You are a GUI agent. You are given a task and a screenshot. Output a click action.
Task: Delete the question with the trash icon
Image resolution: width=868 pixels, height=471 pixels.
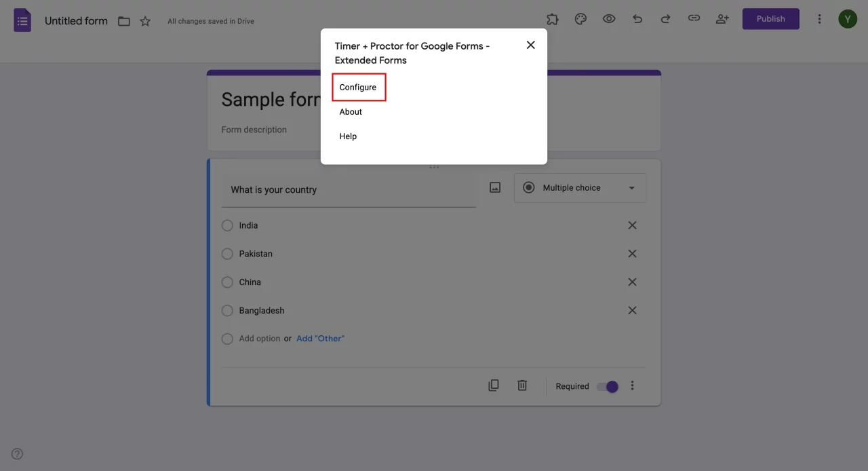tap(522, 385)
